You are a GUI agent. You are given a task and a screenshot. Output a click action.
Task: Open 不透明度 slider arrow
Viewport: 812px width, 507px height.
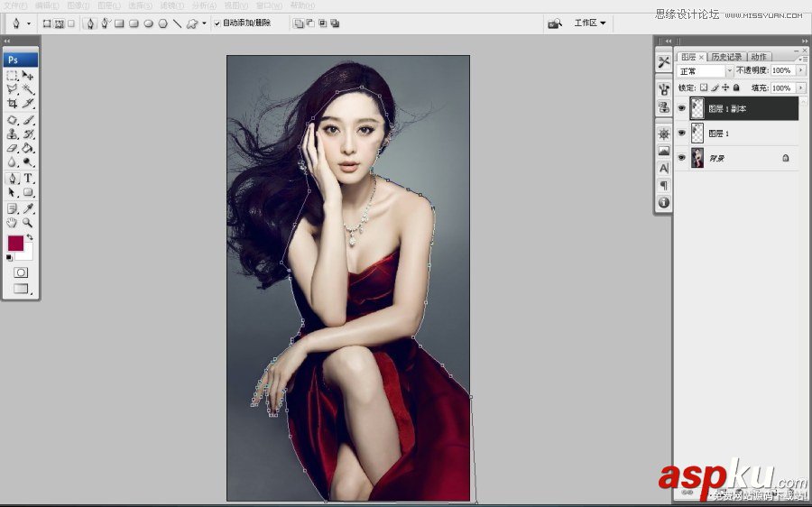point(800,69)
